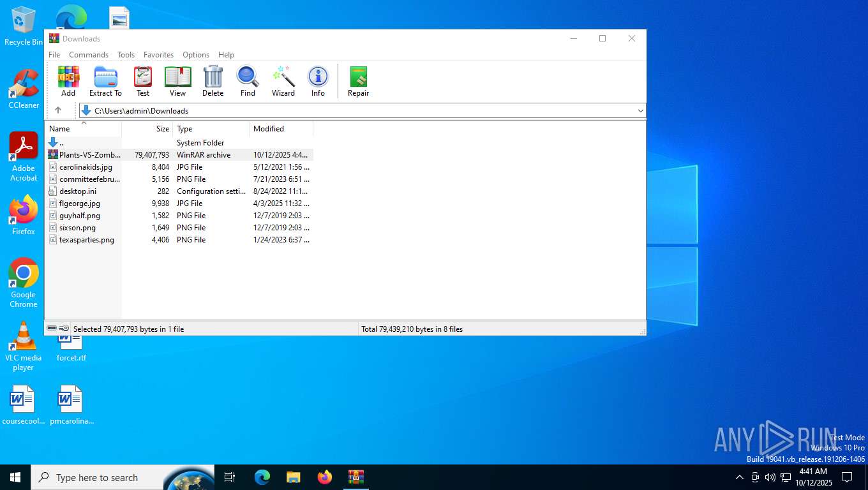Go up one folder level arrow

pyautogui.click(x=58, y=110)
